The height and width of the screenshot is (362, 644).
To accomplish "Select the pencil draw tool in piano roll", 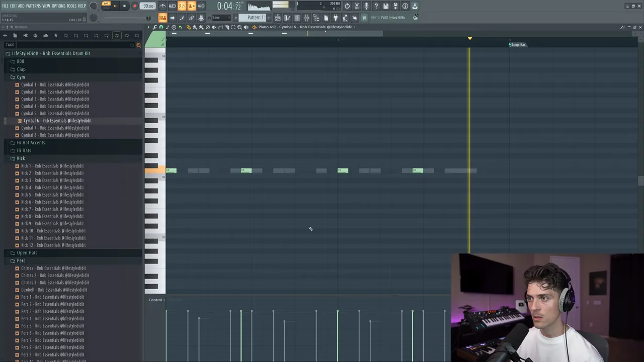I will pos(188,27).
